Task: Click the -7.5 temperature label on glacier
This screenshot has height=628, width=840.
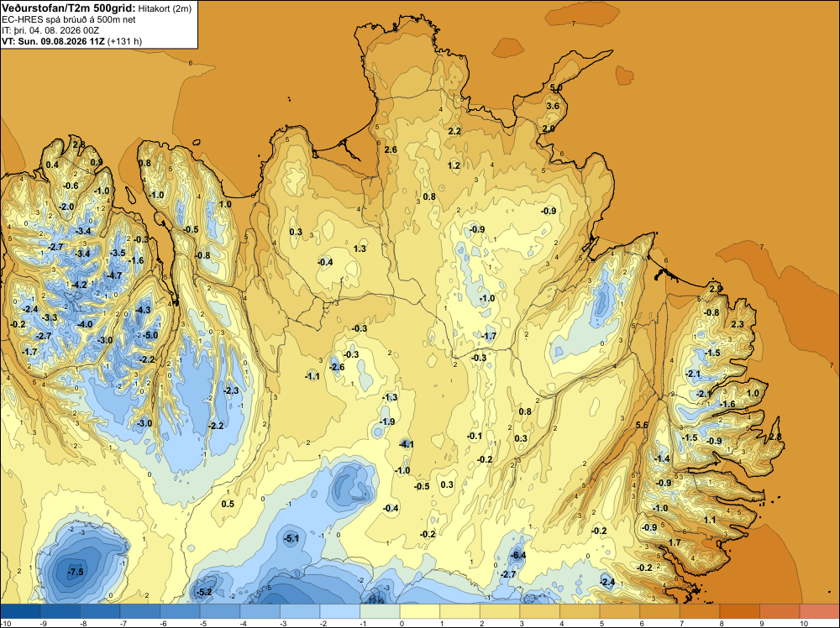Action: 76,572
